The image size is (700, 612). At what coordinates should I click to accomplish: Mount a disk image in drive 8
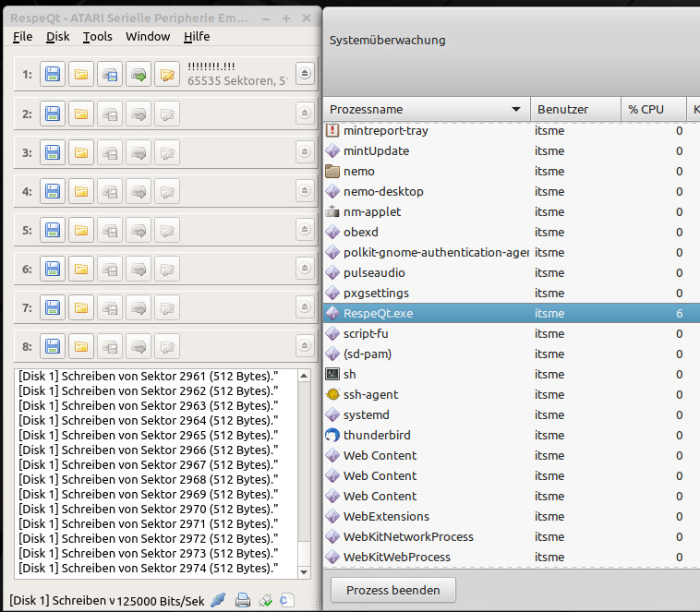click(53, 346)
